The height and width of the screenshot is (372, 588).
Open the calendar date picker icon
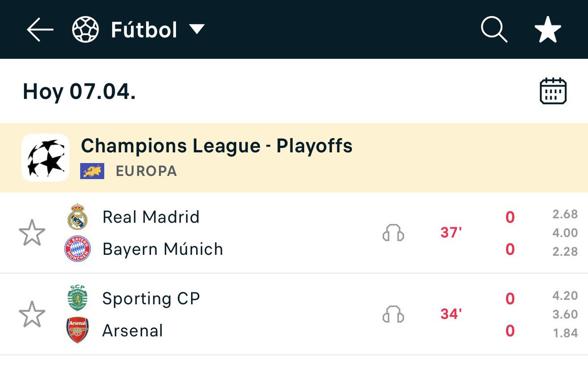click(x=553, y=91)
